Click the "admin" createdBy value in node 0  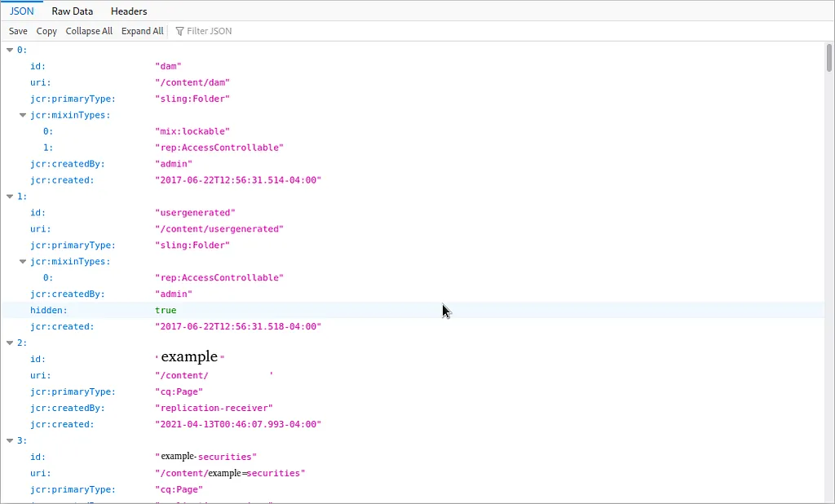pos(174,164)
